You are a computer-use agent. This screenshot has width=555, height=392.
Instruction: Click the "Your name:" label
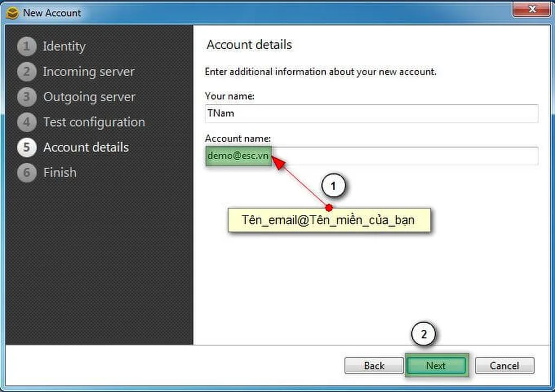tap(230, 96)
